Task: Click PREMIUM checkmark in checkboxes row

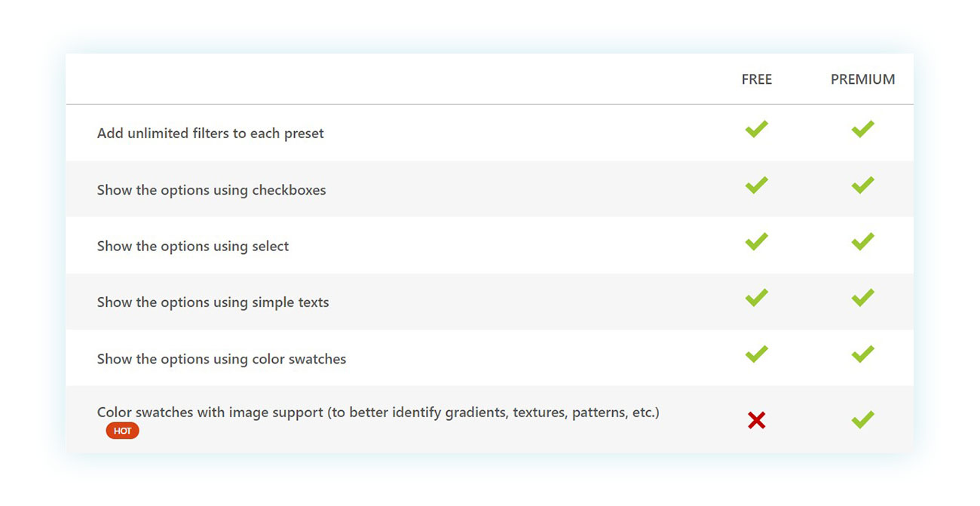Action: coord(862,185)
